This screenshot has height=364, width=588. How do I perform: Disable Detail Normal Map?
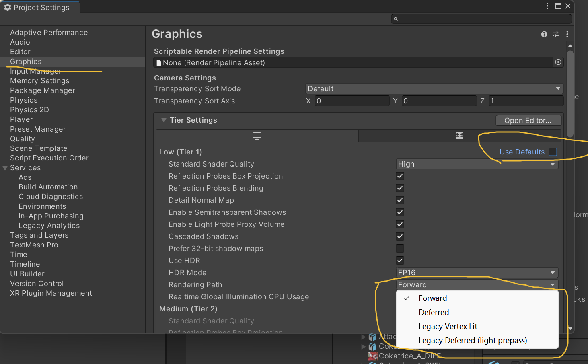[400, 200]
